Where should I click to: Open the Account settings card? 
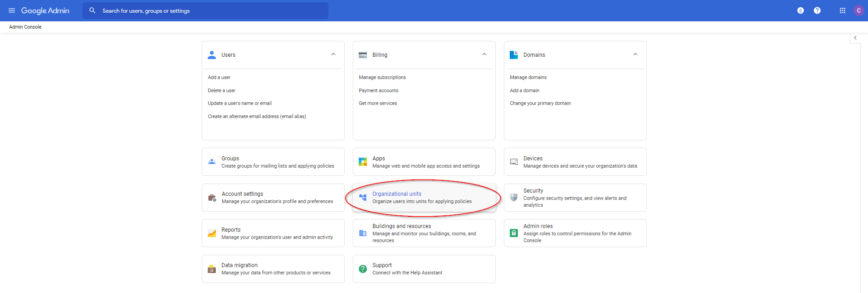(x=273, y=198)
